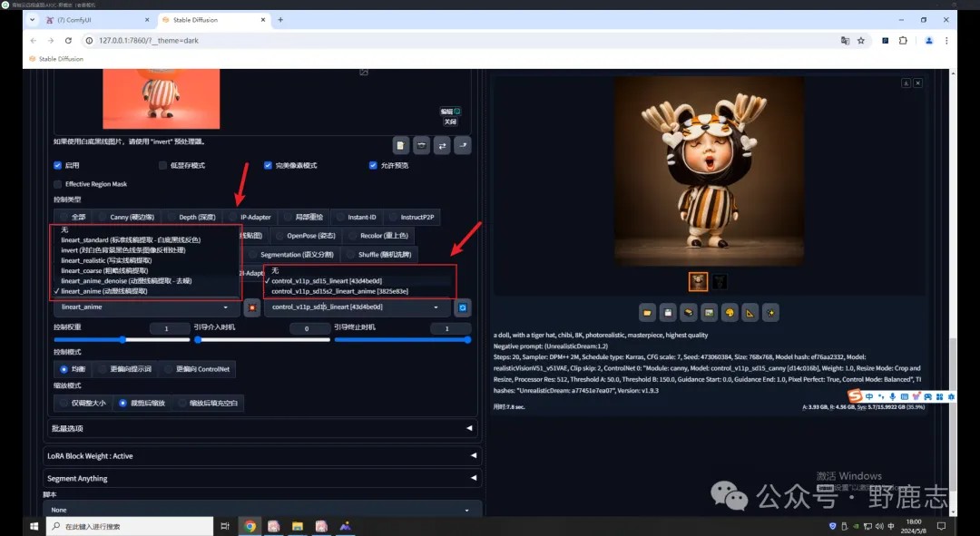The width and height of the screenshot is (980, 536).
Task: Click the sparkle upscale icon under result
Action: (770, 312)
